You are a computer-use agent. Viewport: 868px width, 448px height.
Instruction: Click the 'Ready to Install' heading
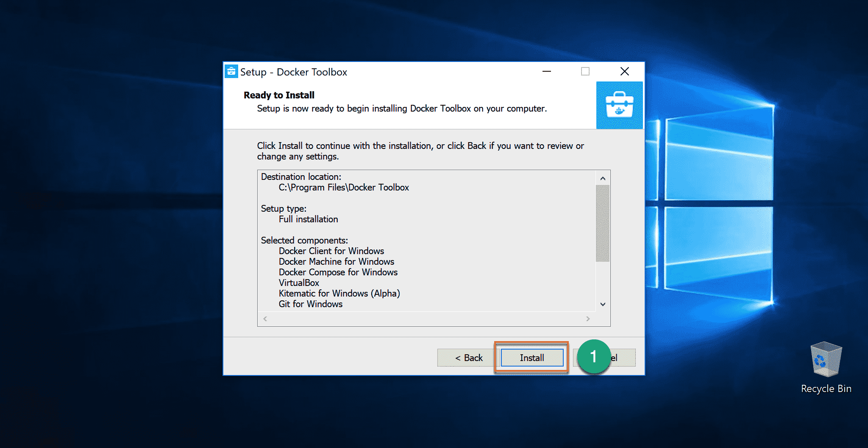[279, 95]
